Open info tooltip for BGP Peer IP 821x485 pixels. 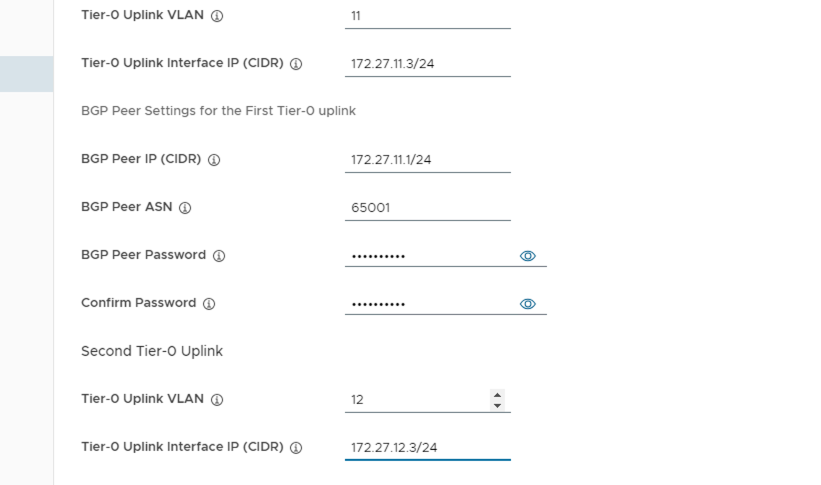(214, 160)
